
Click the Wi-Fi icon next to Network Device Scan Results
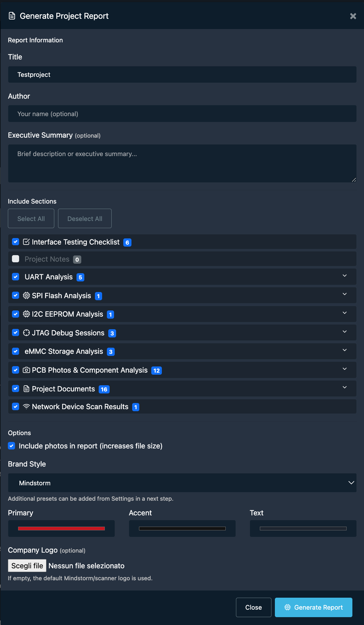coord(26,406)
